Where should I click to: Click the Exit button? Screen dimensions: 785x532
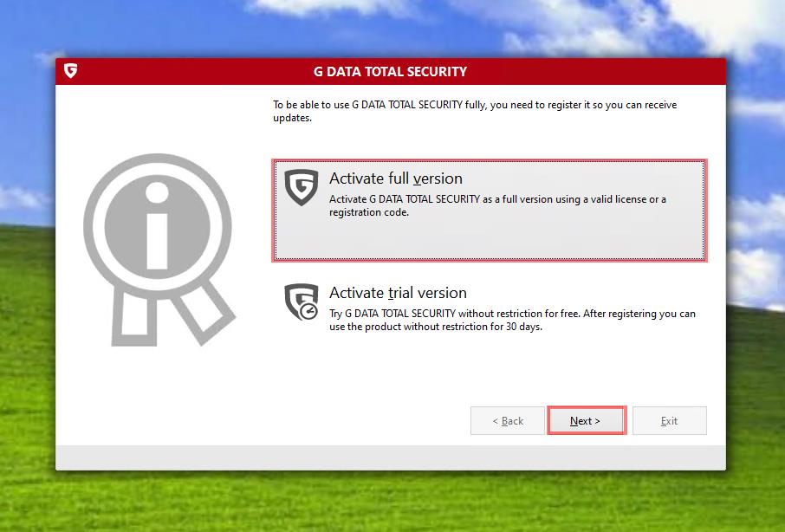tap(670, 420)
